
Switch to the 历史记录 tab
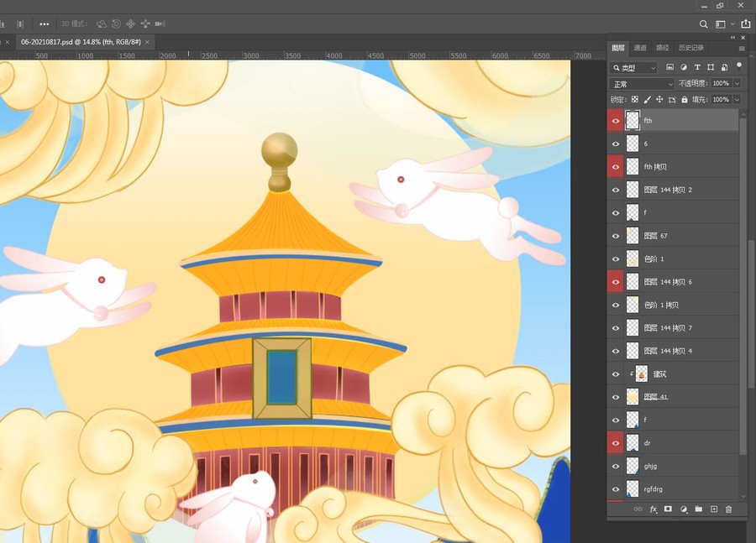click(691, 48)
